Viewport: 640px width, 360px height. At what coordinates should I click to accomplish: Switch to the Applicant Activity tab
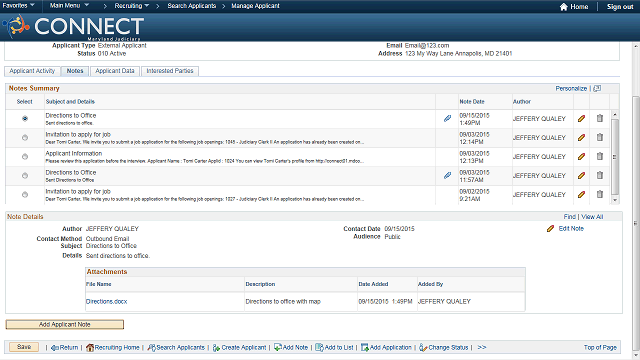pos(32,71)
